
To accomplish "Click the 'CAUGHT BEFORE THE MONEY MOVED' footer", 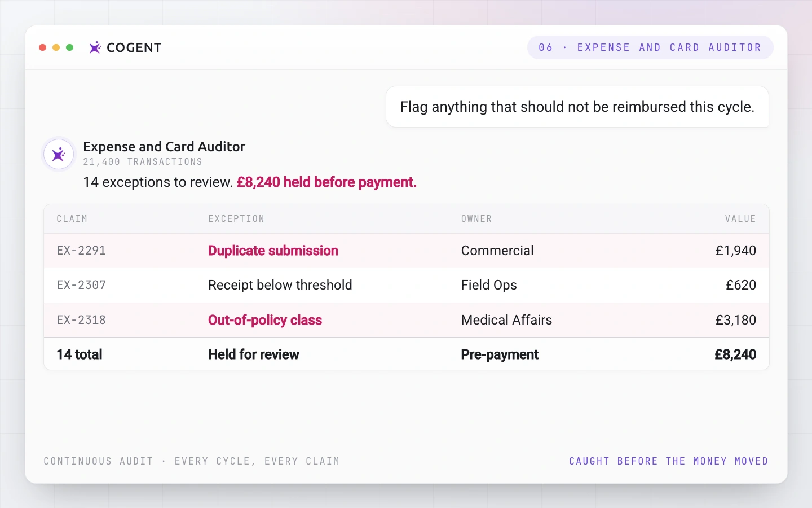I will point(669,461).
